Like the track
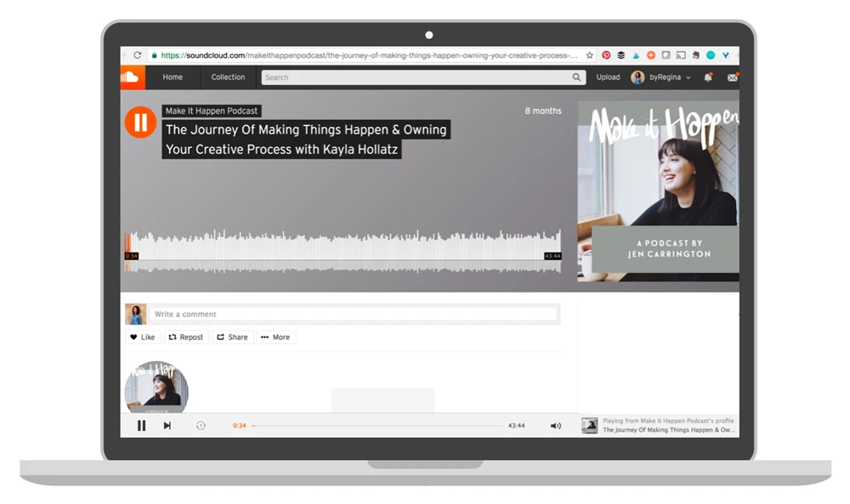The width and height of the screenshot is (850, 504). [x=143, y=337]
